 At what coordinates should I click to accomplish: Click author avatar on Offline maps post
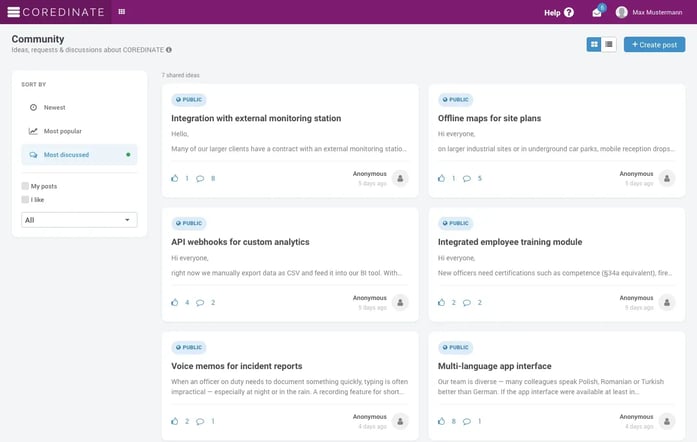click(667, 178)
